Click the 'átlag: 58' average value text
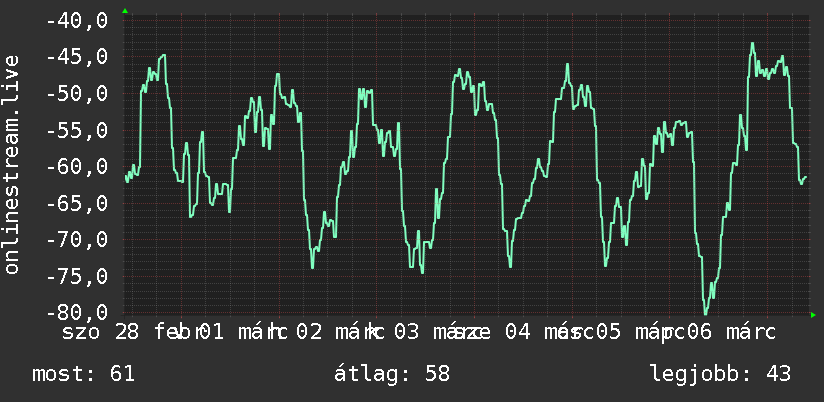This screenshot has width=824, height=402. point(392,374)
